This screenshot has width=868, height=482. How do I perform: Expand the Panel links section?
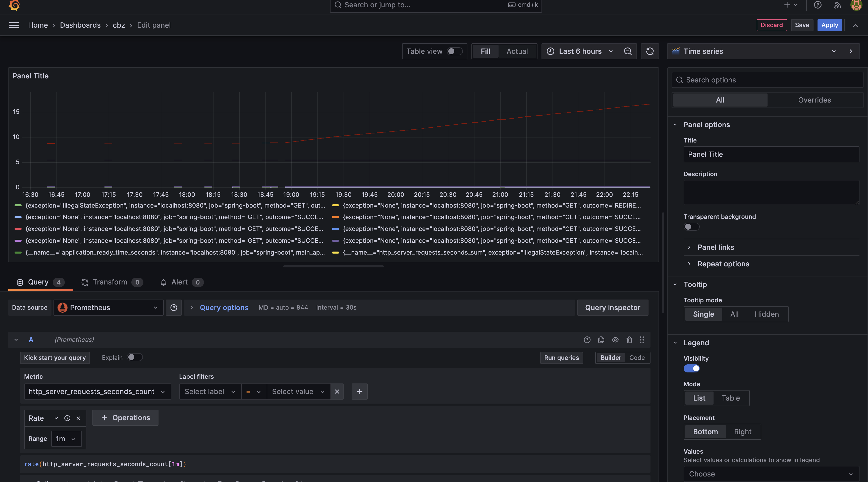(716, 247)
